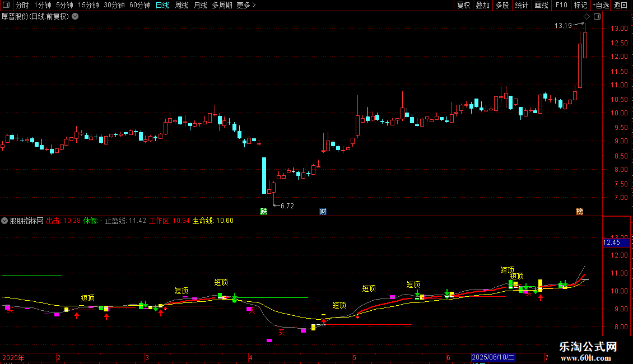Expand the 更多 periods dropdown
Viewport: 633px width, 364px height.
click(246, 5)
